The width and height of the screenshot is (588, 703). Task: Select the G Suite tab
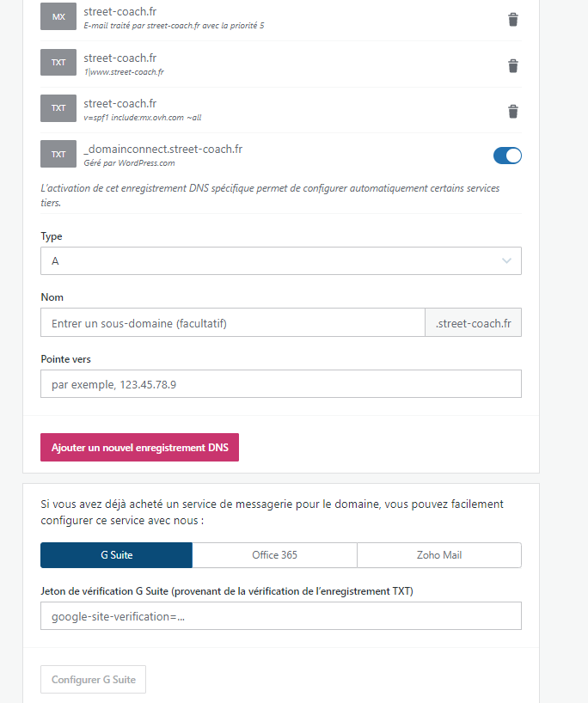coord(116,555)
